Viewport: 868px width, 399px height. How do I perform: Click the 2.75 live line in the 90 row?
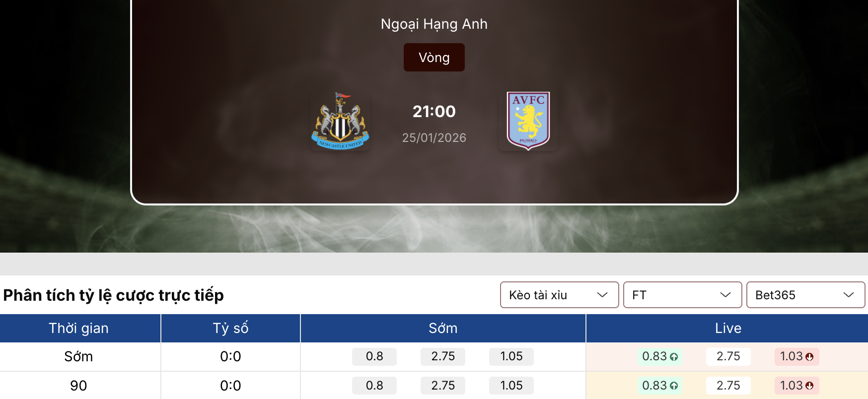coord(728,386)
